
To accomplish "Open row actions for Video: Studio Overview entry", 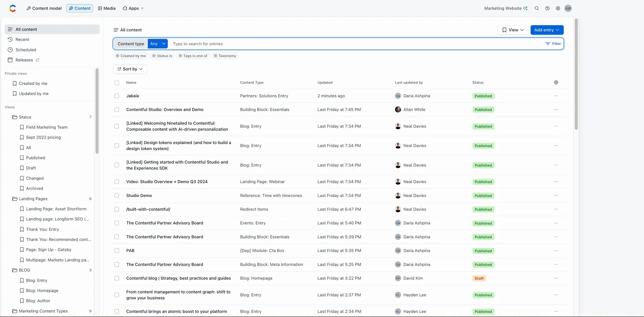I will [556, 182].
